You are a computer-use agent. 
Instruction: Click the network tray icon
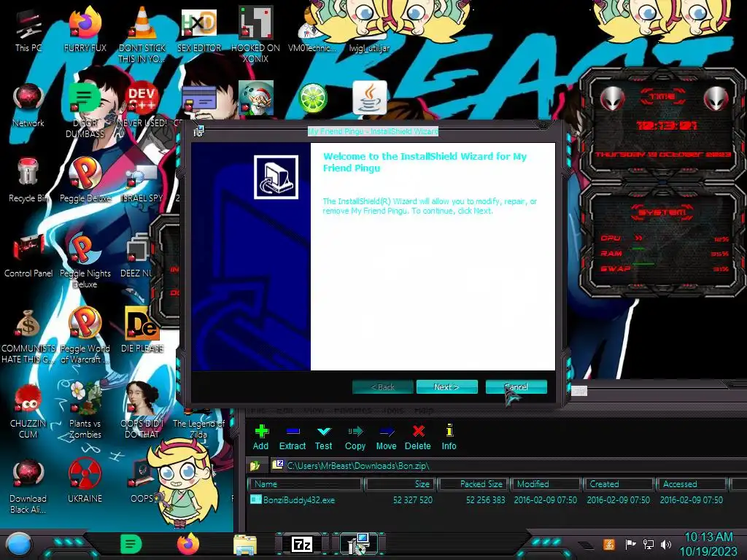click(649, 544)
